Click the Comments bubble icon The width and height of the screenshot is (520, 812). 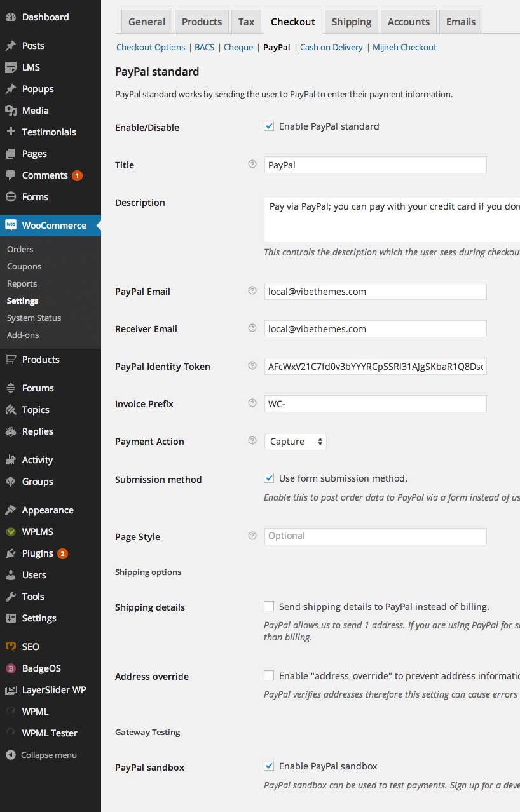(x=11, y=175)
